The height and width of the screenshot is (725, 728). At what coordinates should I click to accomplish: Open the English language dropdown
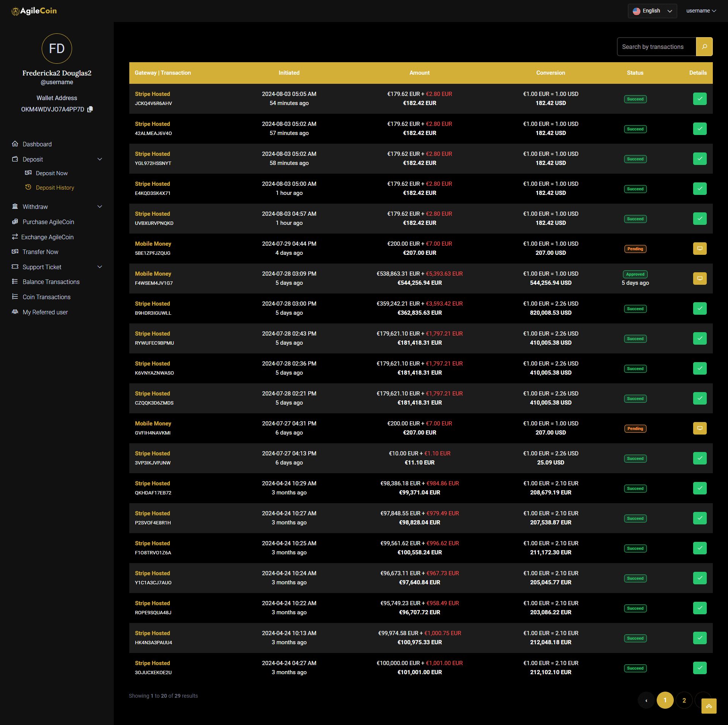pos(652,11)
